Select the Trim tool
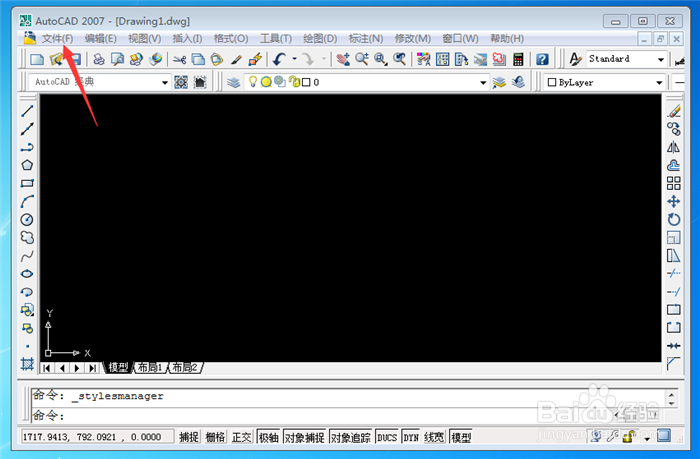700x459 pixels. [674, 274]
